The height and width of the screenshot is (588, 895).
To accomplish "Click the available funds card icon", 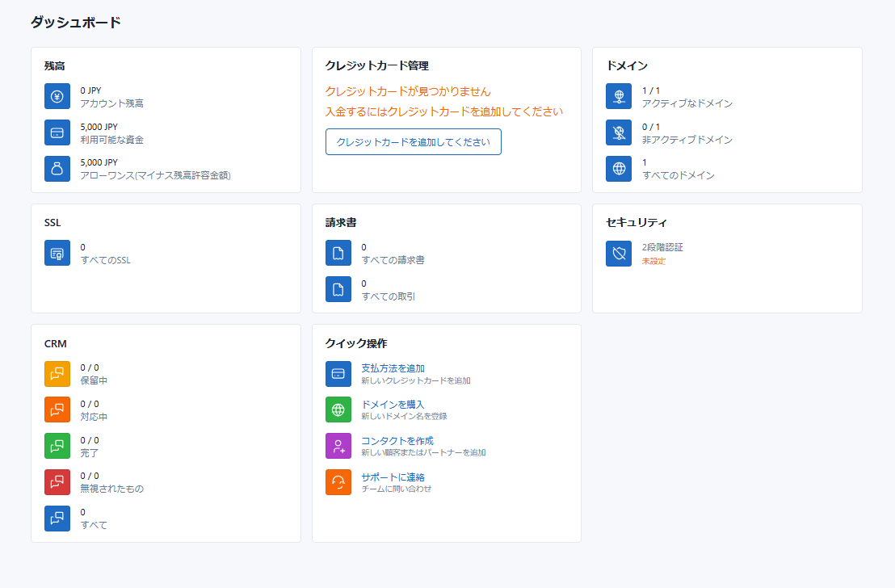I will (x=57, y=133).
